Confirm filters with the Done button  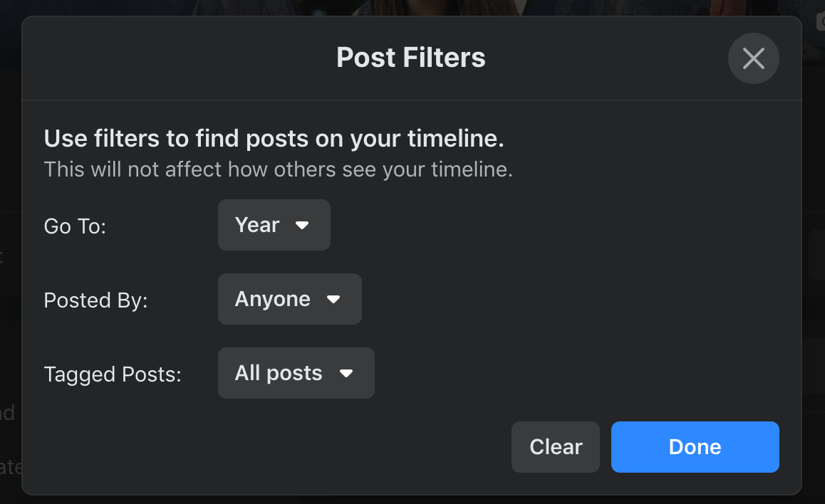[695, 447]
